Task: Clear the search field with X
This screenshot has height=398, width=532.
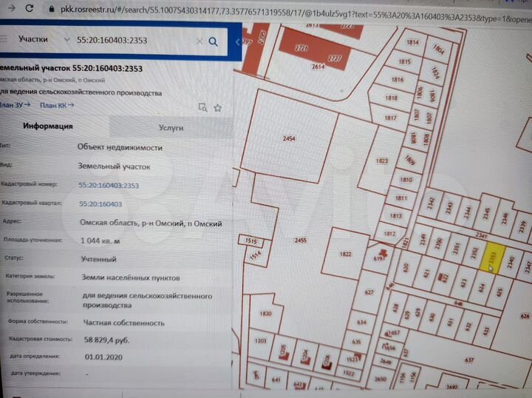Action: (199, 42)
